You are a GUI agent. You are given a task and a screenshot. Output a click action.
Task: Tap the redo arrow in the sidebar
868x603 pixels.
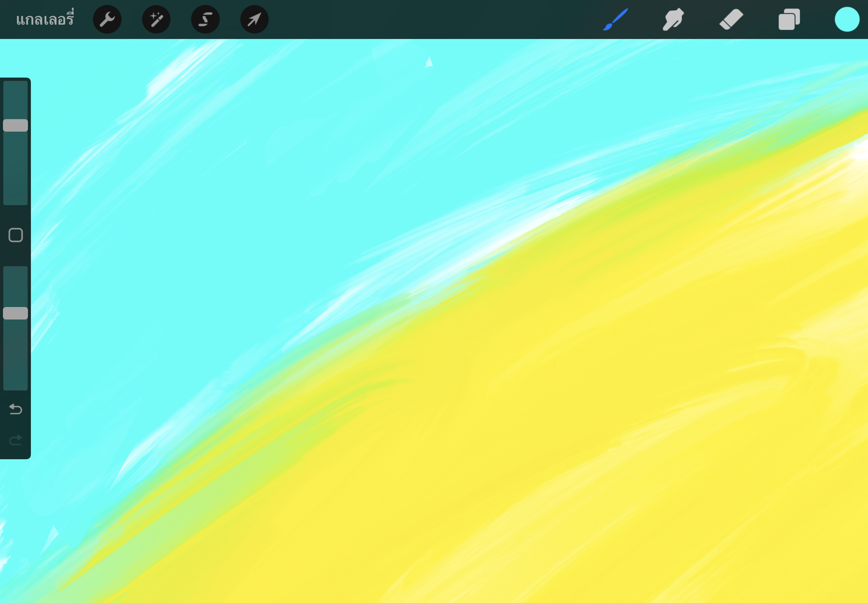15,440
